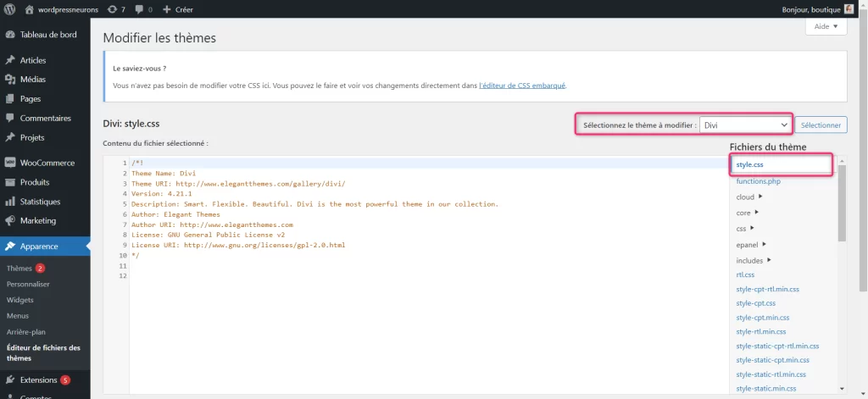Click the theme files list scrollbar
The height and width of the screenshot is (399, 868).
(x=842, y=203)
